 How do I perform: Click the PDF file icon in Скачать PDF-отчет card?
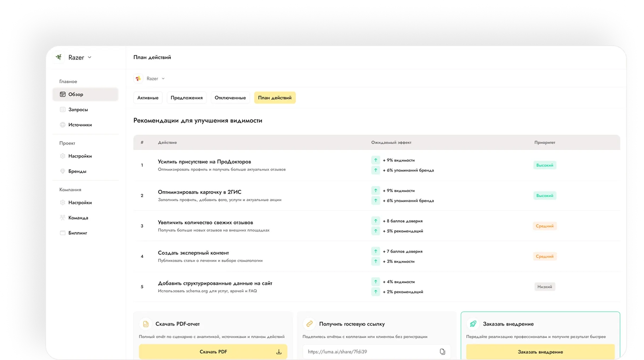coord(145,324)
